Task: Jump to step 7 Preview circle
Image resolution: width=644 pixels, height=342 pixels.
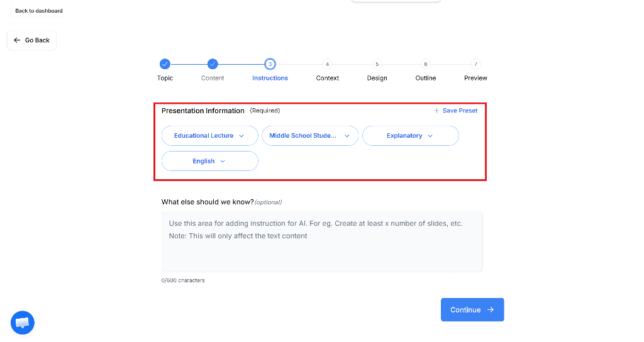Action: point(475,64)
